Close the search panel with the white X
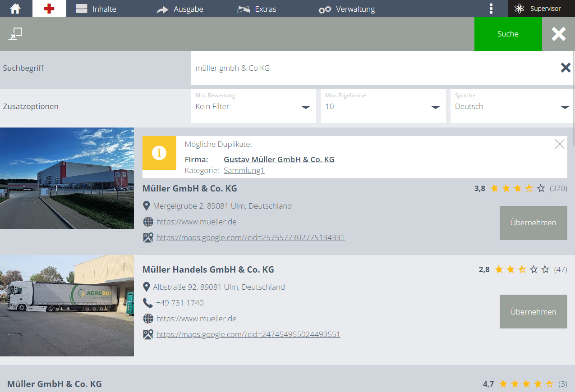The width and height of the screenshot is (575, 392). (558, 34)
